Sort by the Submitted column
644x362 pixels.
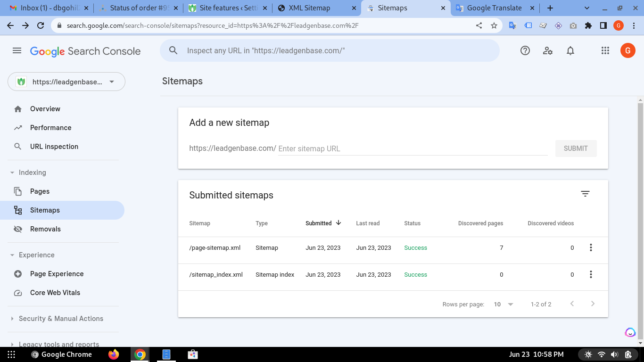click(323, 223)
